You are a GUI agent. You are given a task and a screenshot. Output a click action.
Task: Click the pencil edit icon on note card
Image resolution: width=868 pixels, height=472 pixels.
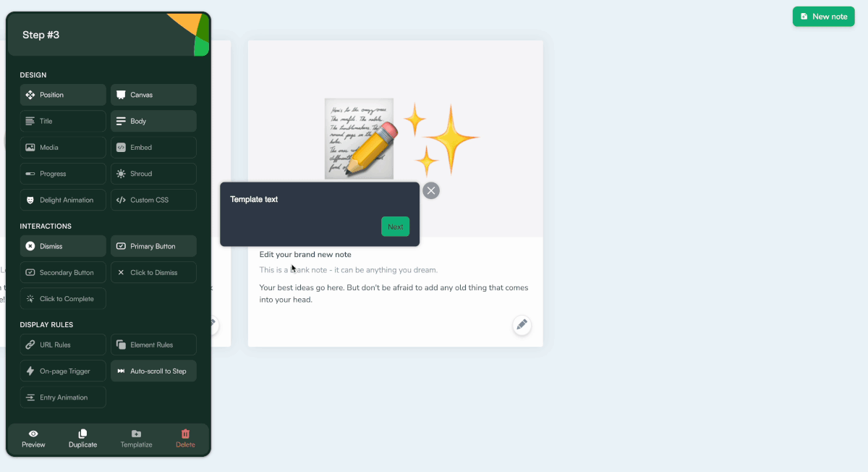pos(522,325)
